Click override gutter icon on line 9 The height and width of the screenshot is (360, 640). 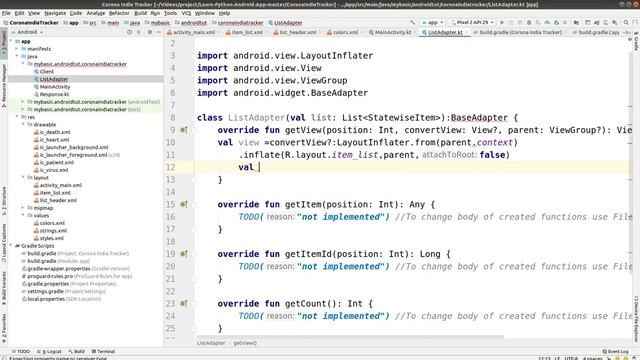click(x=184, y=130)
